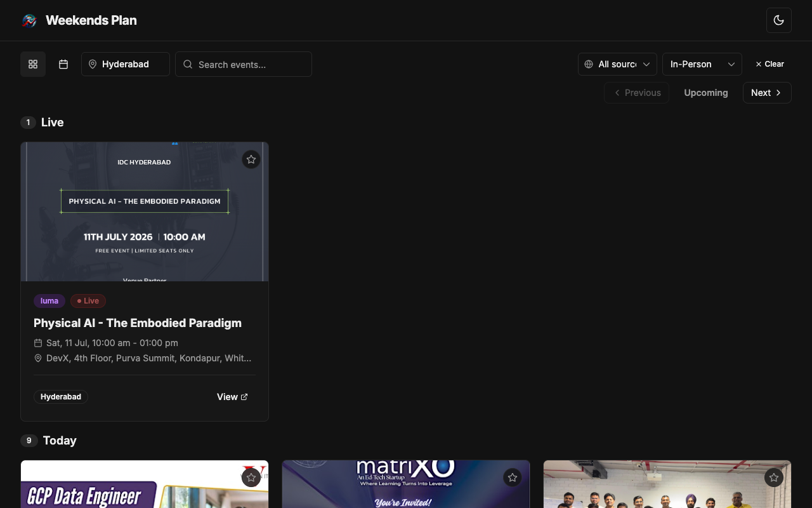The width and height of the screenshot is (812, 508).
Task: Open Physical AI - The Embodied Paradigm title
Action: click(138, 323)
